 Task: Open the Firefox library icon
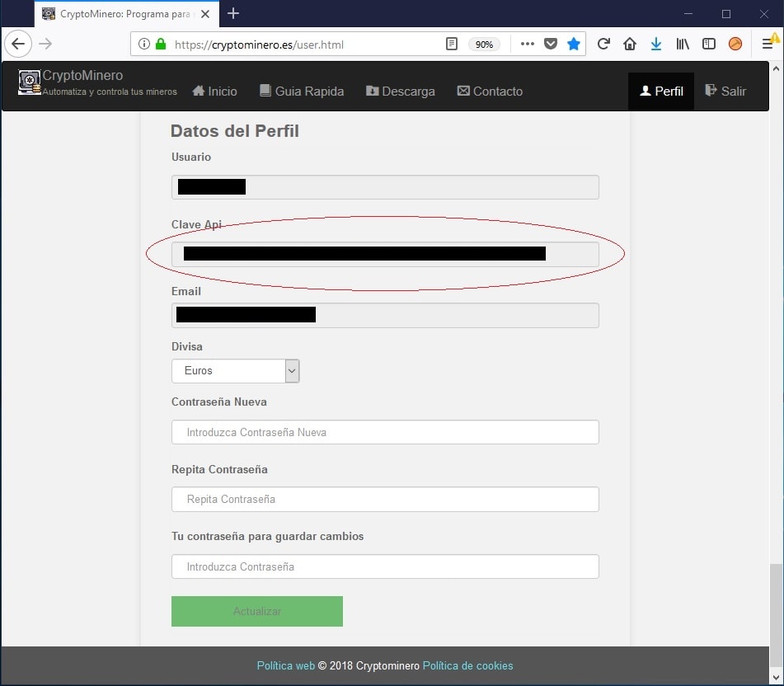683,44
